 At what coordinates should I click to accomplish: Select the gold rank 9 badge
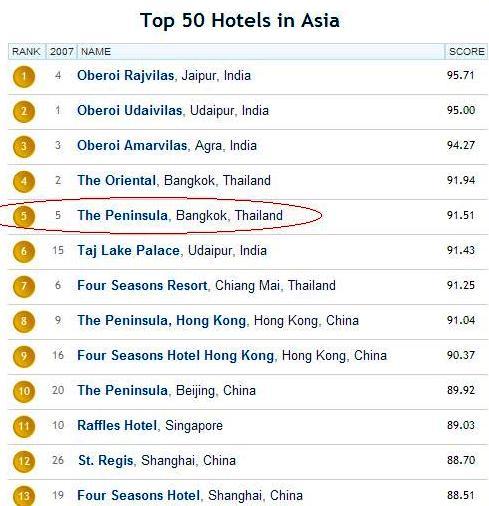pyautogui.click(x=24, y=356)
